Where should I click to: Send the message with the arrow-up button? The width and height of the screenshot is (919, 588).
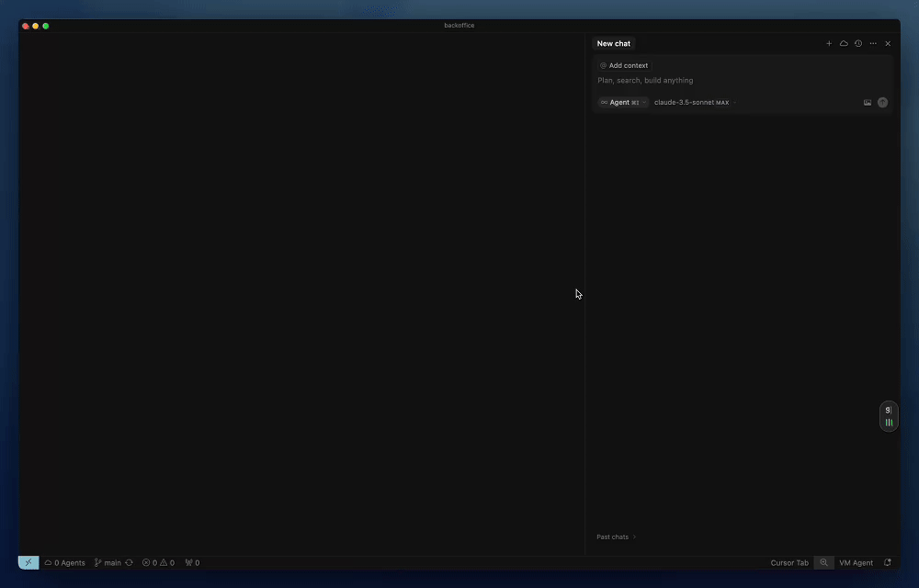coord(882,103)
